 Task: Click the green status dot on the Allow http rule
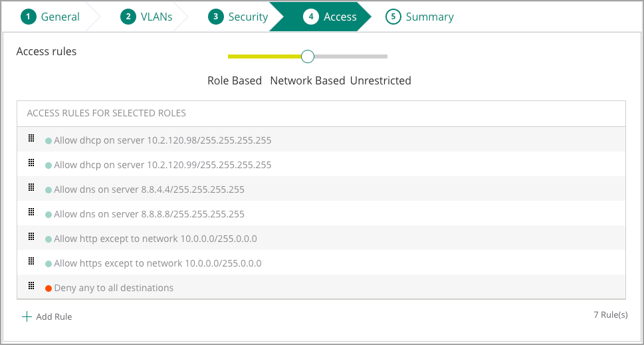coord(49,239)
